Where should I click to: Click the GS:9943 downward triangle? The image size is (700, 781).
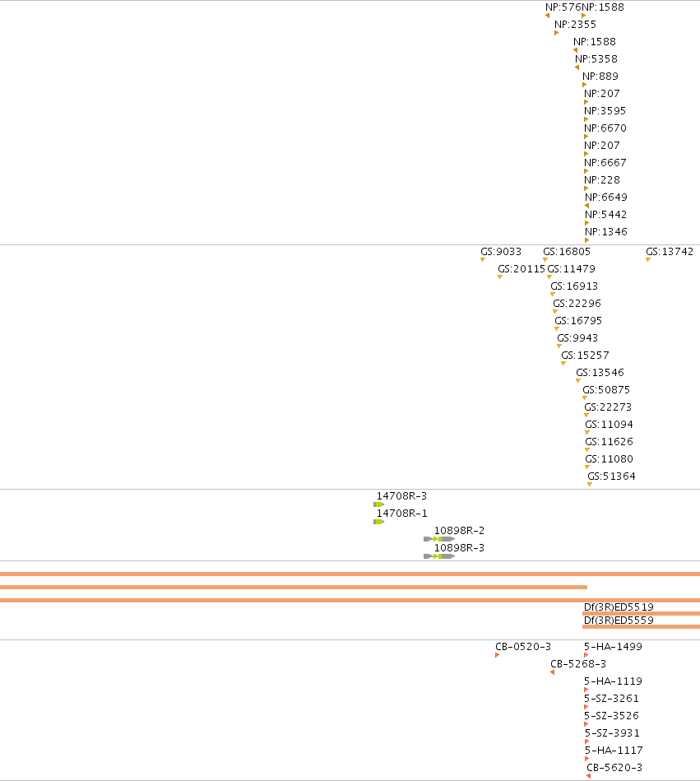pyautogui.click(x=559, y=346)
